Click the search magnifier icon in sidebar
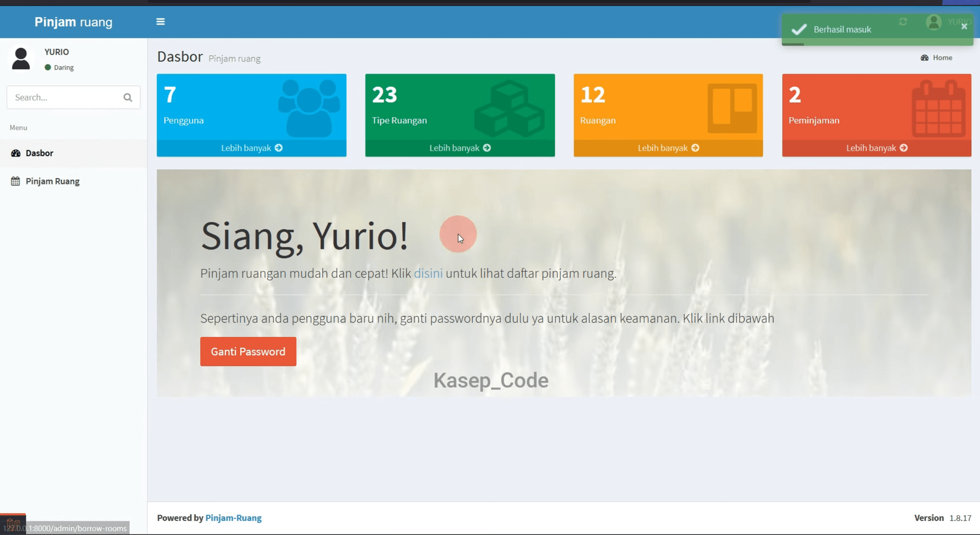The height and width of the screenshot is (535, 980). 128,98
